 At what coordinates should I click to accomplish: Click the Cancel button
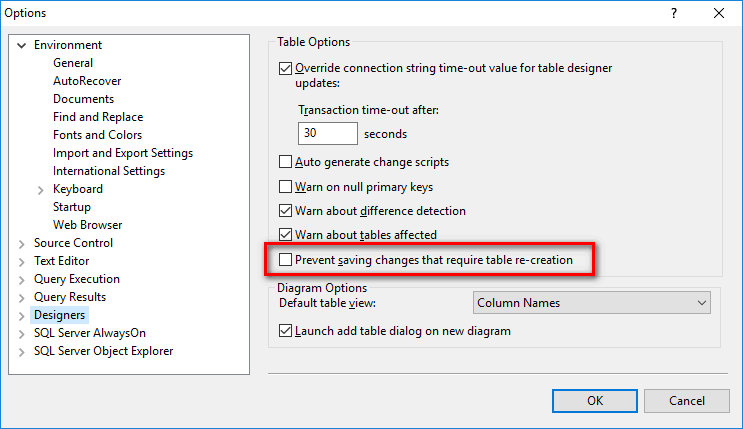pyautogui.click(x=686, y=400)
